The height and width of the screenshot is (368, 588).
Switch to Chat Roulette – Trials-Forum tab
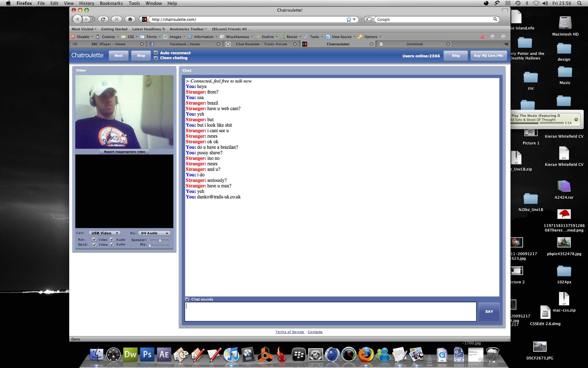(262, 44)
